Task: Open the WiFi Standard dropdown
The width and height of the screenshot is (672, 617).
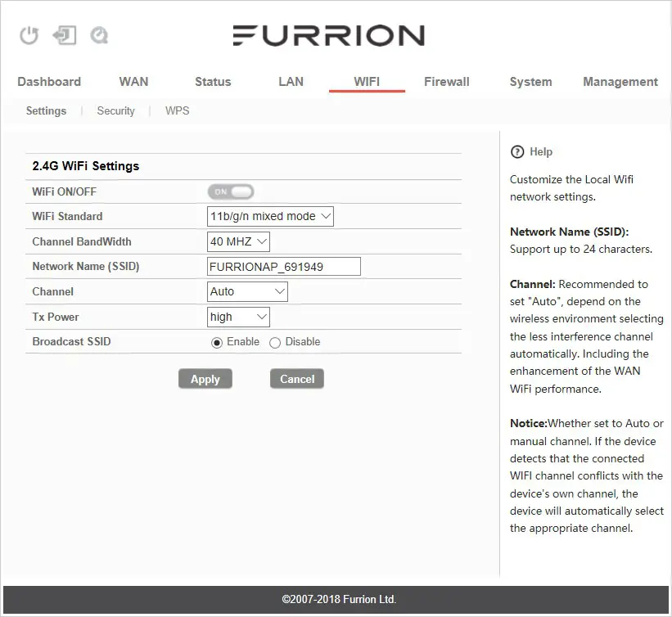Action: (270, 216)
